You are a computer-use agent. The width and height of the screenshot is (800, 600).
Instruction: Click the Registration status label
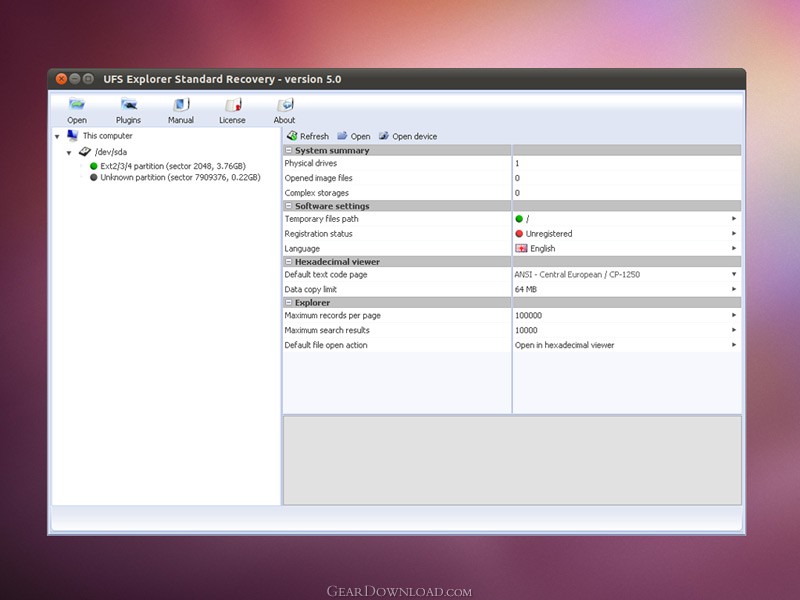click(x=318, y=234)
